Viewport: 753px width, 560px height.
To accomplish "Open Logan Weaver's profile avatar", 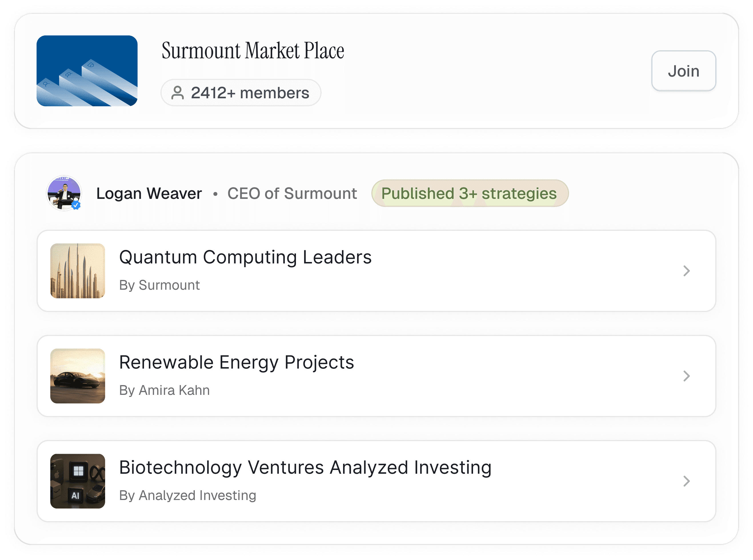I will (64, 193).
